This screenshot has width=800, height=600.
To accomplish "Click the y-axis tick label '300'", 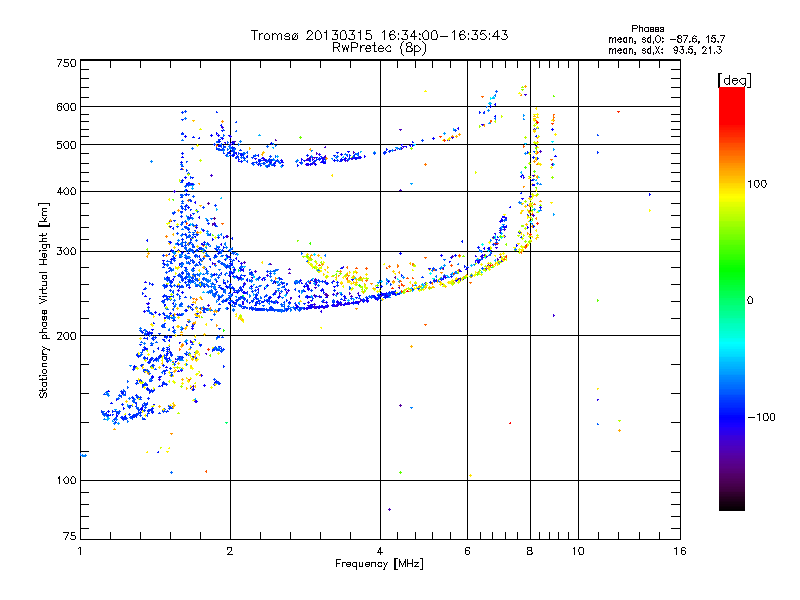I will pos(66,252).
